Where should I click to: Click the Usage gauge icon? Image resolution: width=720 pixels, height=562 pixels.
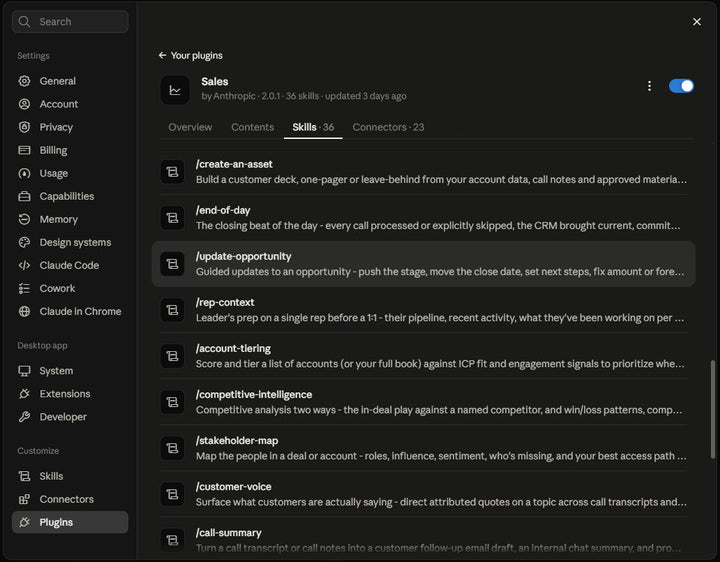24,173
